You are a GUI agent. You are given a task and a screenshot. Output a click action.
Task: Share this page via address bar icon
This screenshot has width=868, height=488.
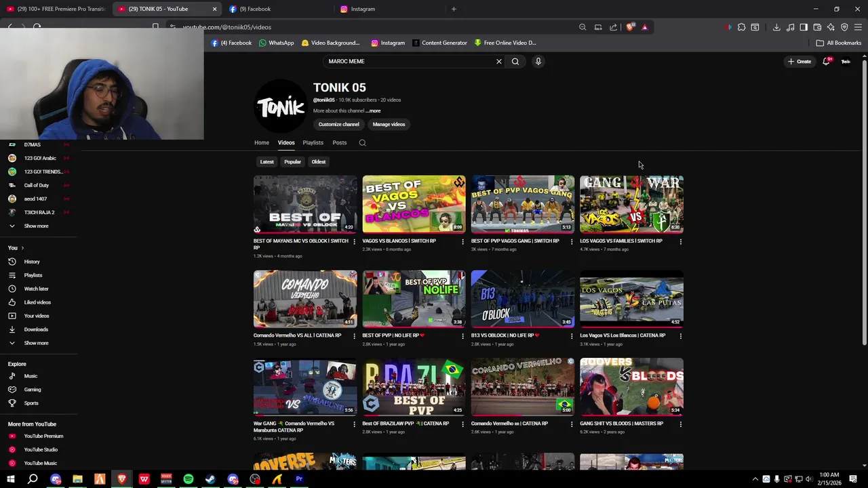point(614,27)
